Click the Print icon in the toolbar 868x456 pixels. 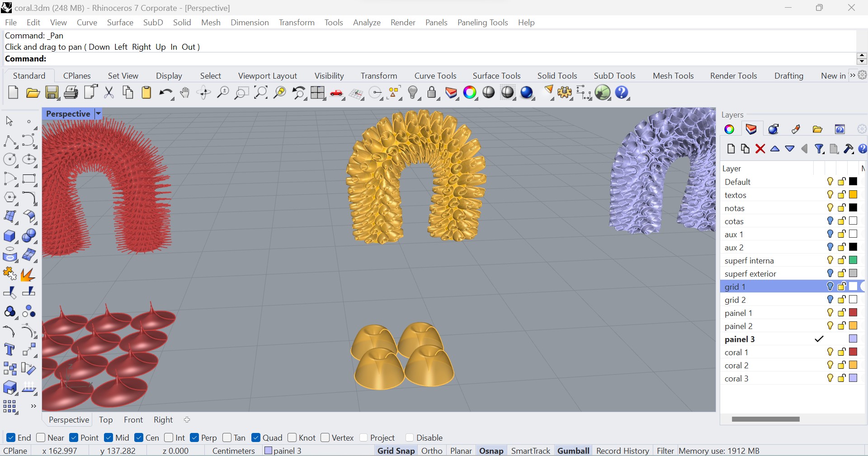point(71,93)
